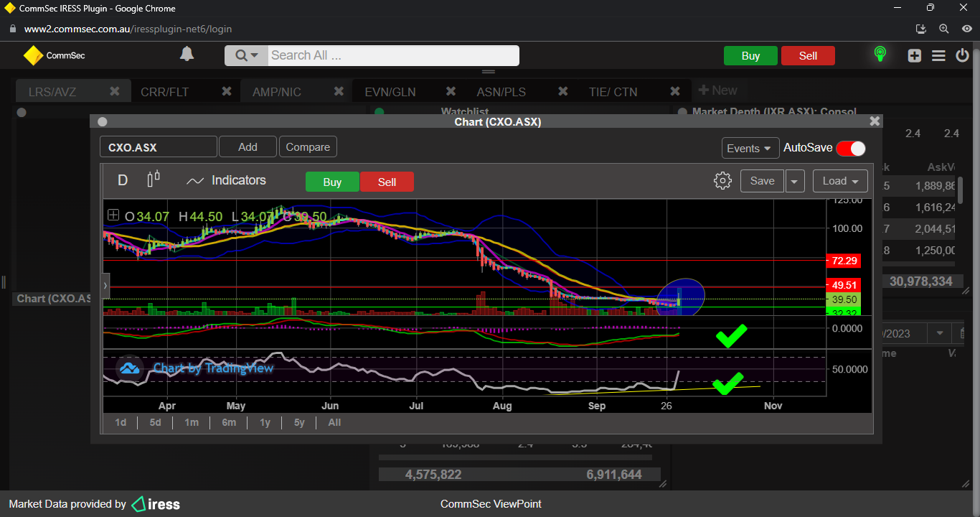Click the chart window link circle icon
Viewport: 980px width, 517px height.
click(102, 121)
